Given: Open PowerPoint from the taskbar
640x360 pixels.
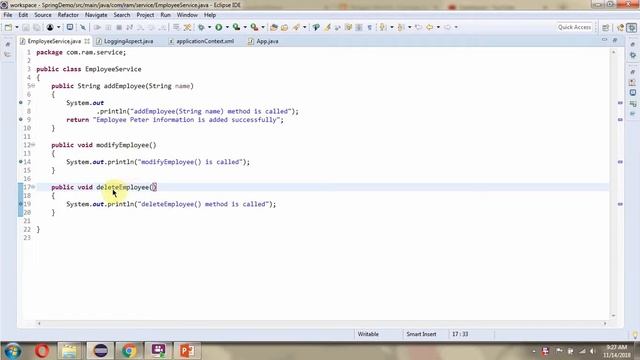Looking at the screenshot, I should pos(187,350).
